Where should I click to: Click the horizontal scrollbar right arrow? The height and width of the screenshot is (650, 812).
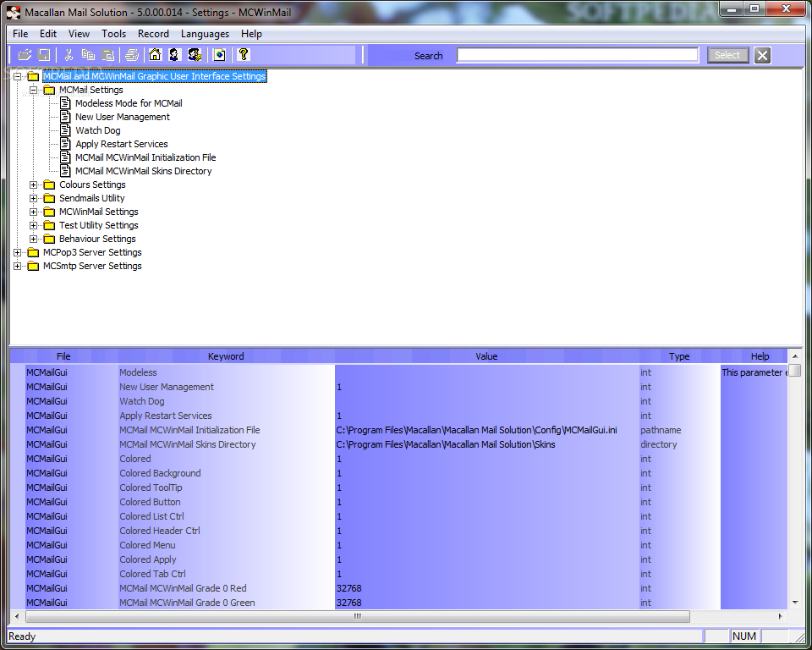click(x=781, y=616)
